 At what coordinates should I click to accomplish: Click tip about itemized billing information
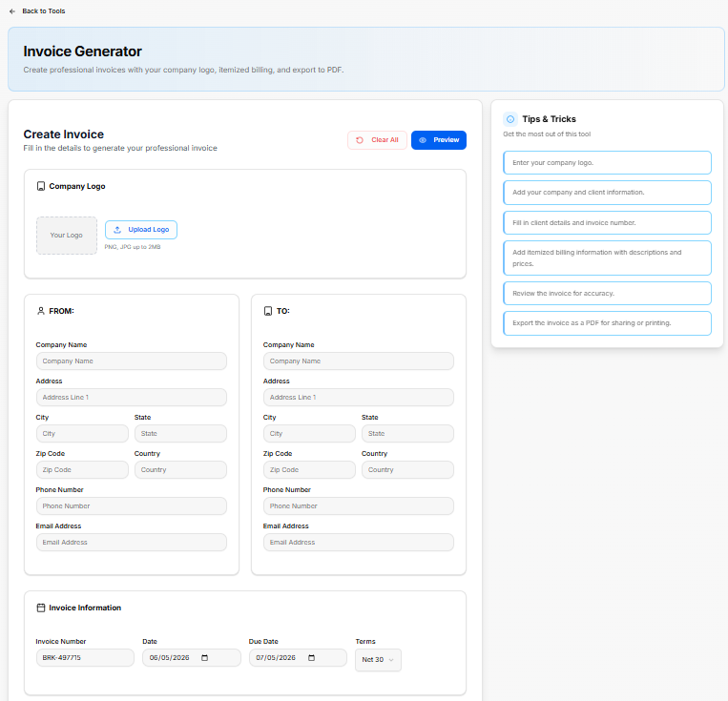(x=607, y=258)
